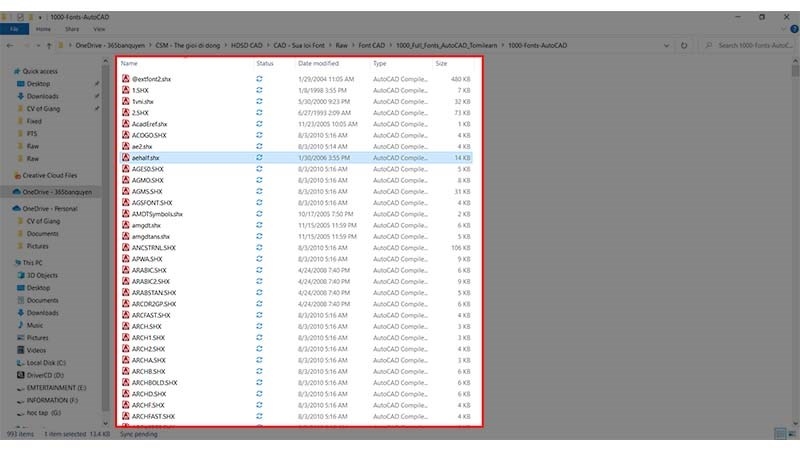800x450 pixels.
Task: Click file list scrollbar up arrow
Action: click(795, 61)
